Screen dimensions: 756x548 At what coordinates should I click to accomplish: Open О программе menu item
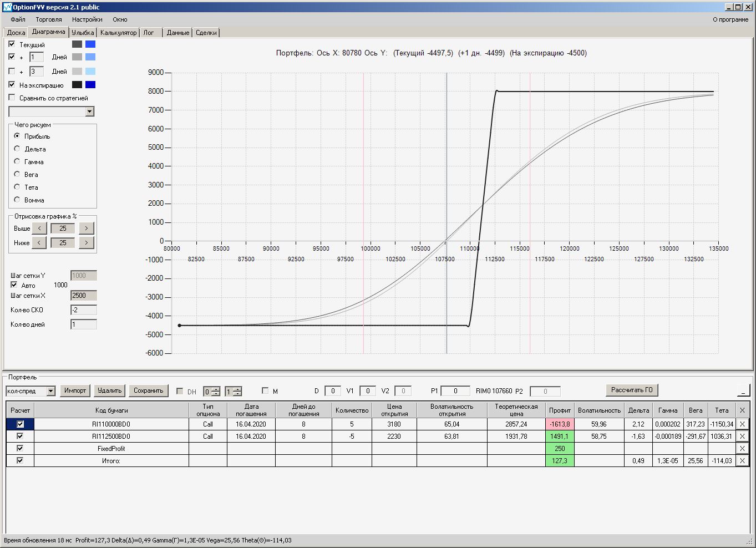(x=730, y=19)
